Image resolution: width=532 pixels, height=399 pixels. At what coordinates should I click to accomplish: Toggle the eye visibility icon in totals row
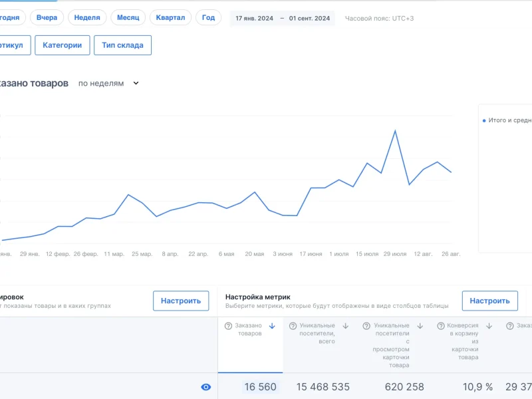[206, 387]
